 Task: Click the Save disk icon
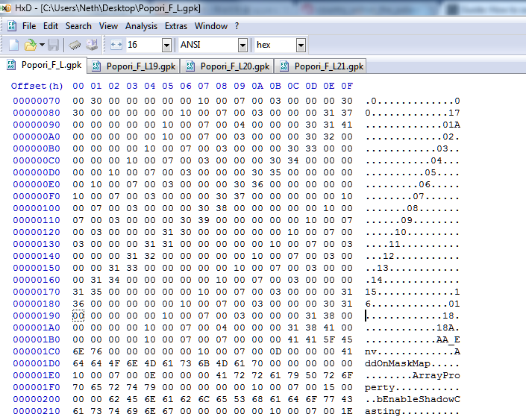click(x=54, y=45)
